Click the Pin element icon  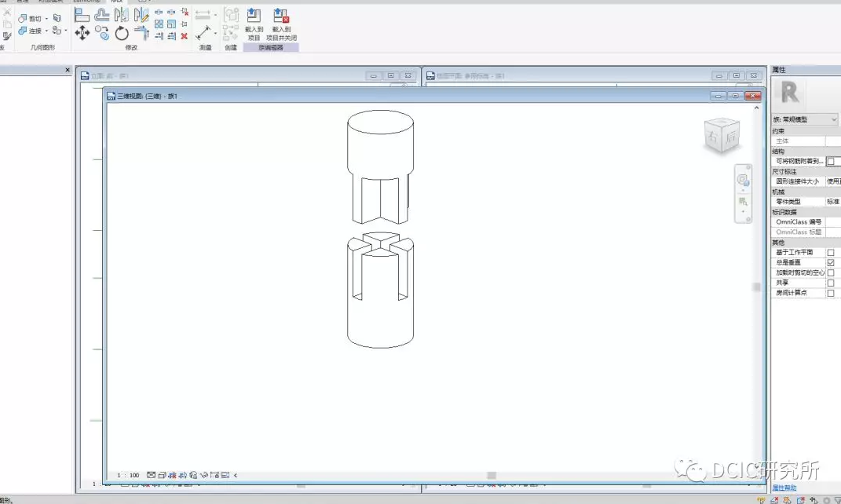[x=184, y=24]
